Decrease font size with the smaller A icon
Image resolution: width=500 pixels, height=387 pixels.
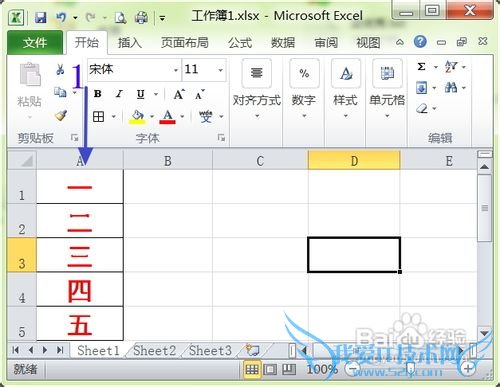[x=200, y=94]
